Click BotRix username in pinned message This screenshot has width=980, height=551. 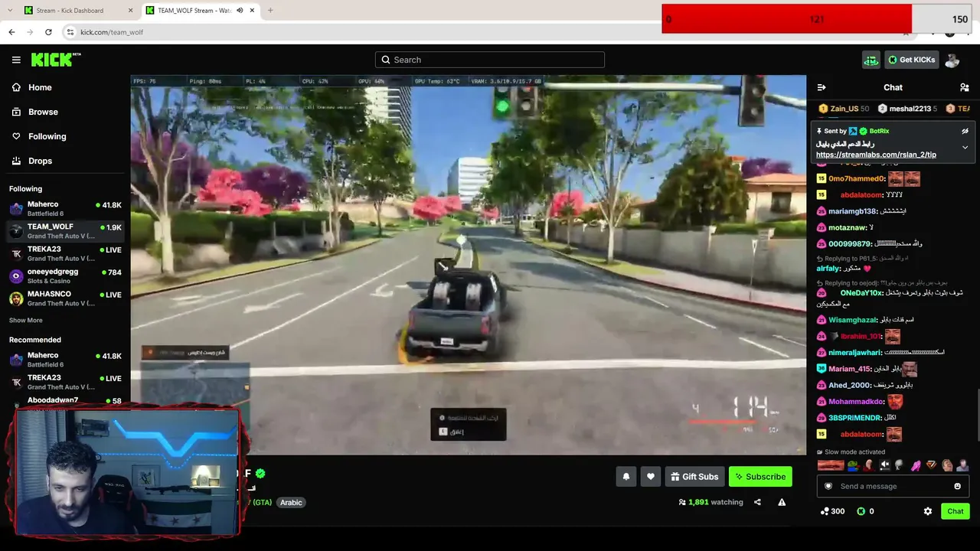click(x=879, y=131)
